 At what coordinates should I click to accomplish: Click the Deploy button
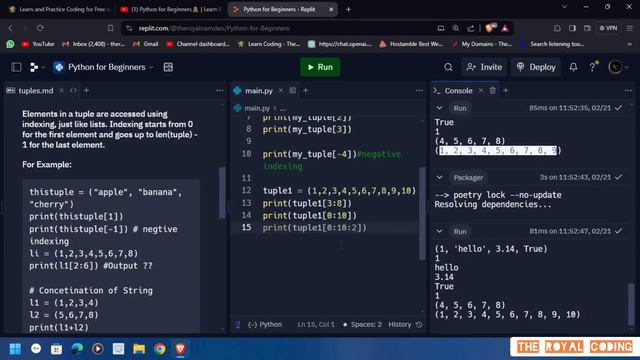536,67
